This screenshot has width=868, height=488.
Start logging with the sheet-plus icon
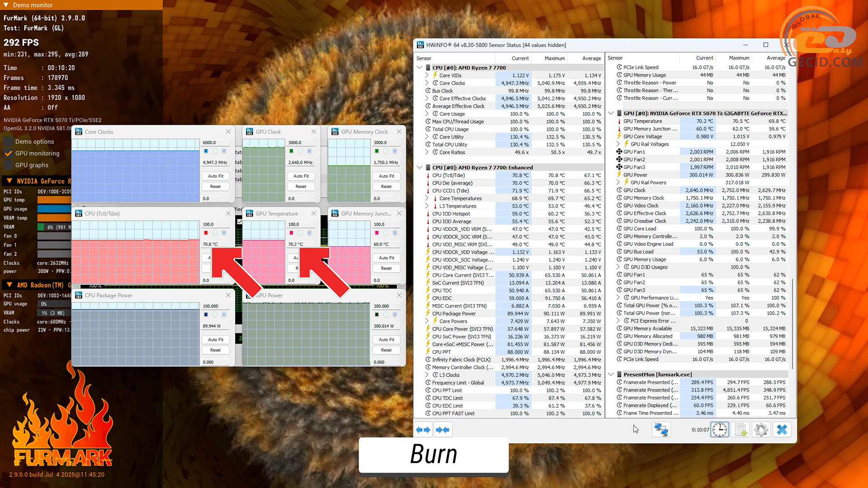pos(741,430)
